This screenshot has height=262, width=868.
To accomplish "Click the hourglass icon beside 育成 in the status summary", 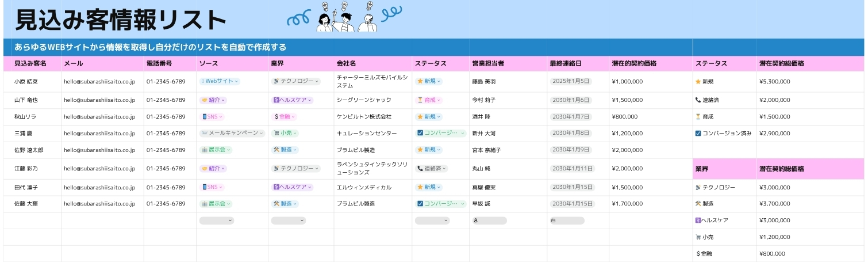I will click(698, 117).
